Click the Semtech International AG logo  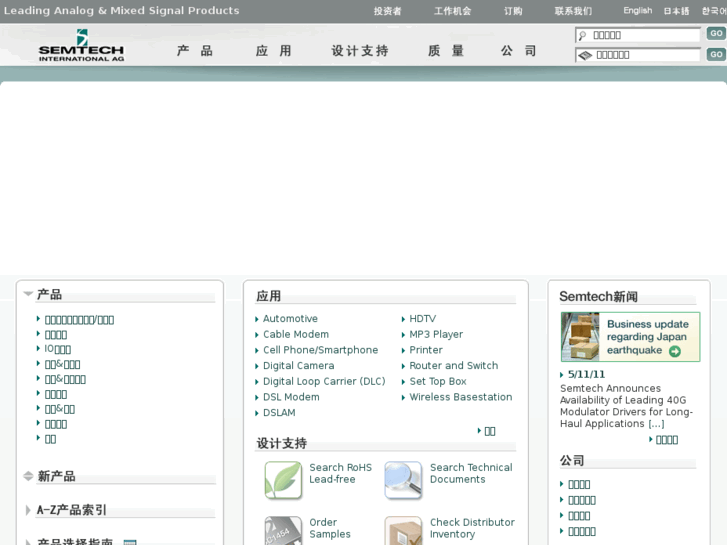click(x=82, y=45)
